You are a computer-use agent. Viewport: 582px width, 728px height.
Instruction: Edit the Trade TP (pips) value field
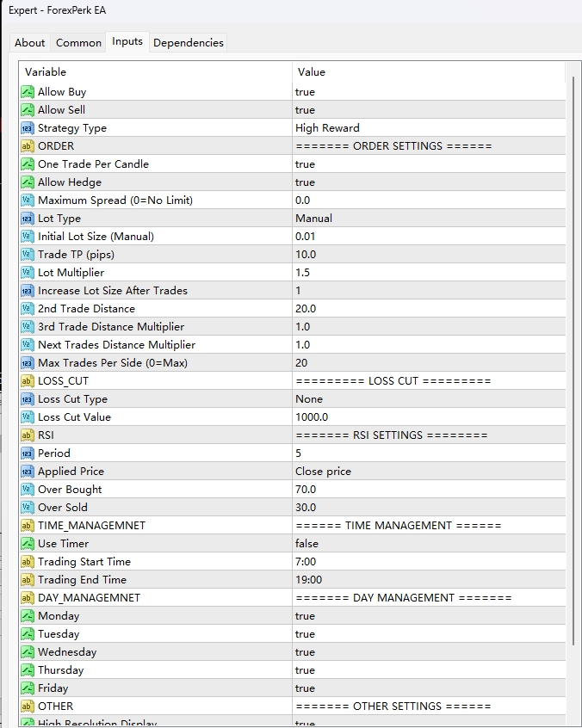(x=306, y=255)
